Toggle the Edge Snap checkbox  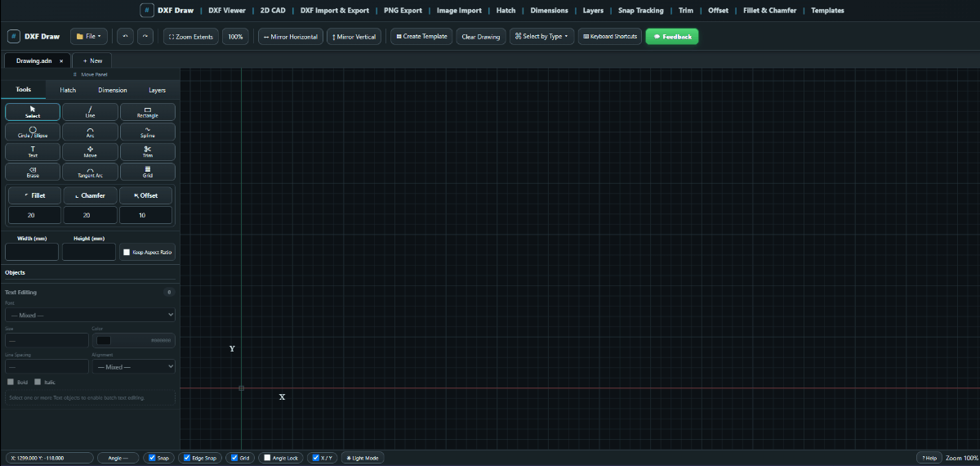(x=186, y=458)
